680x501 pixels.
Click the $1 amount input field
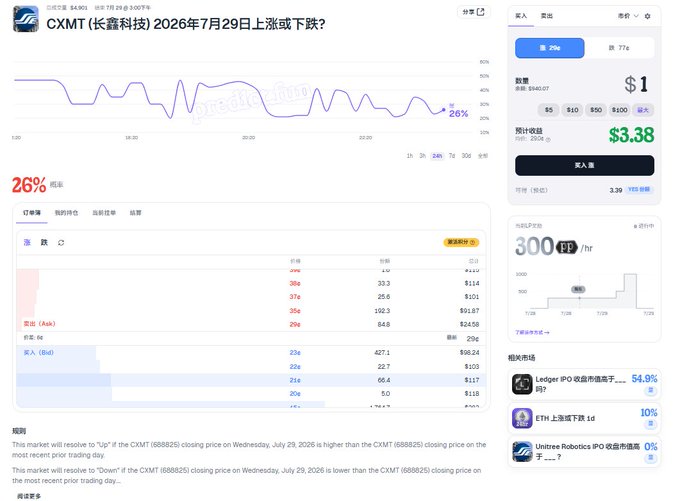pyautogui.click(x=636, y=84)
